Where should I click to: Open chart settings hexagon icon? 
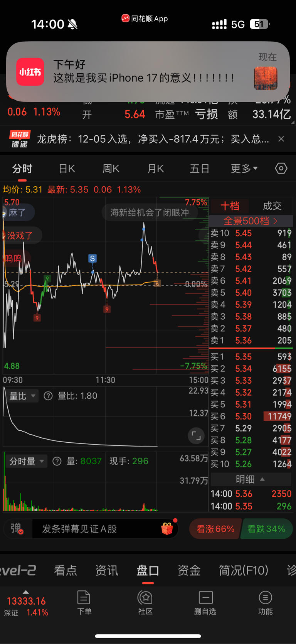[x=281, y=169]
